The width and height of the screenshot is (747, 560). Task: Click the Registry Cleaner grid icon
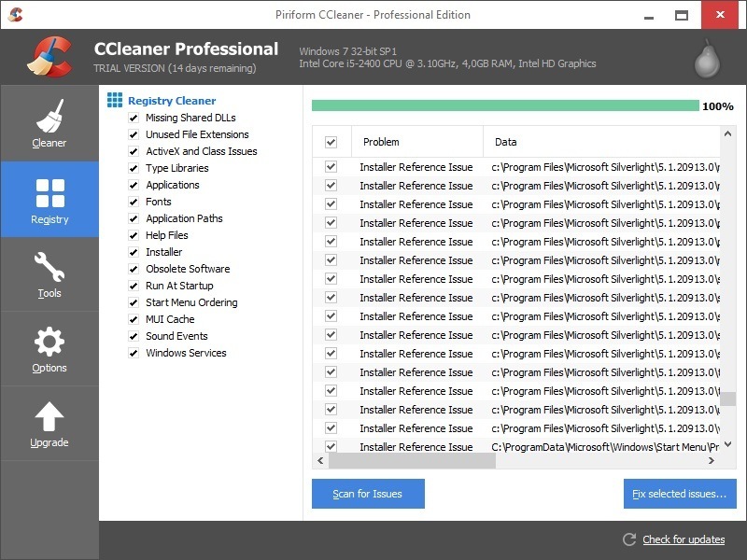115,99
